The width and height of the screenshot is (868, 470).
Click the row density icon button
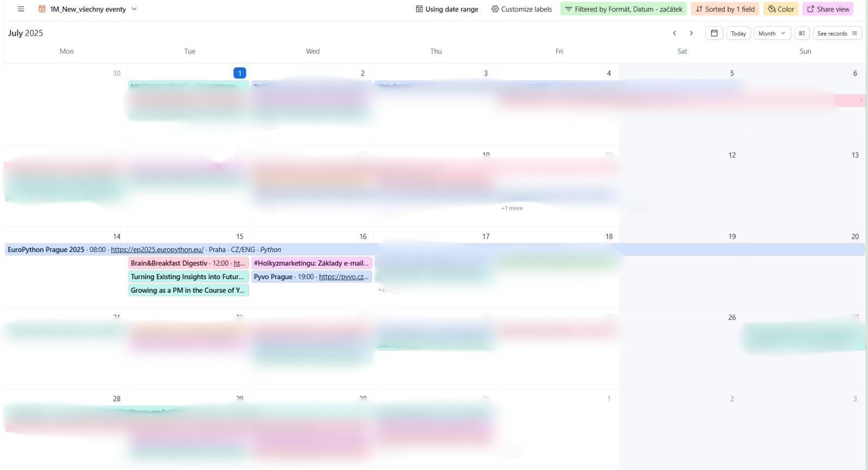coord(802,33)
